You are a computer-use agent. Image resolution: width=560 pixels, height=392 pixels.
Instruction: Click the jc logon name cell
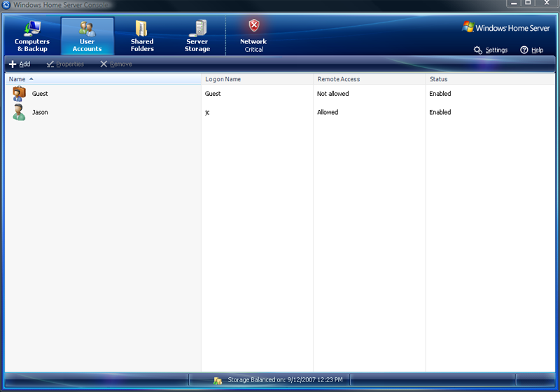pyautogui.click(x=207, y=113)
